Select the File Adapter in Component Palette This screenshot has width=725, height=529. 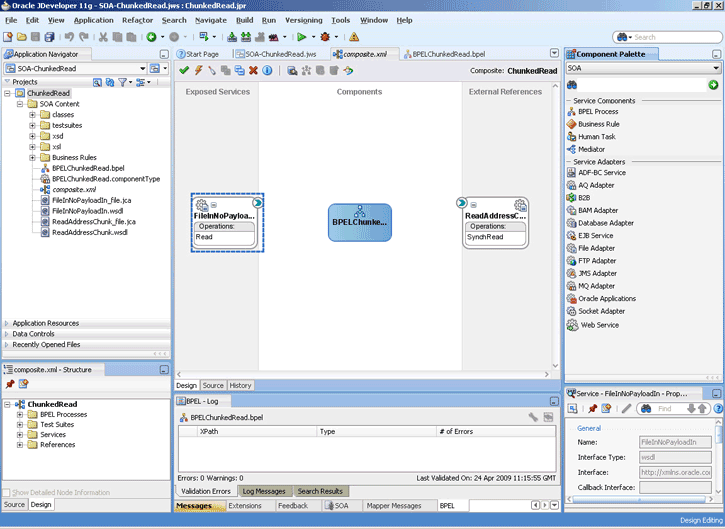[x=596, y=248]
